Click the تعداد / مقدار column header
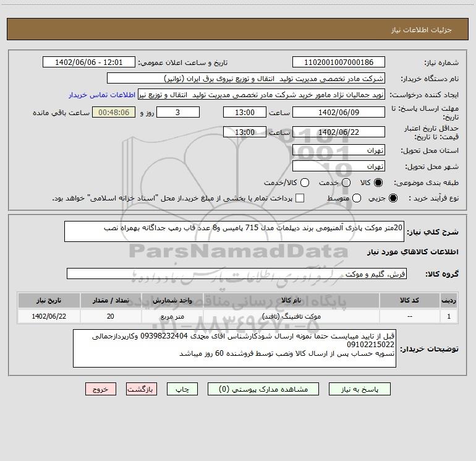 coord(111,300)
